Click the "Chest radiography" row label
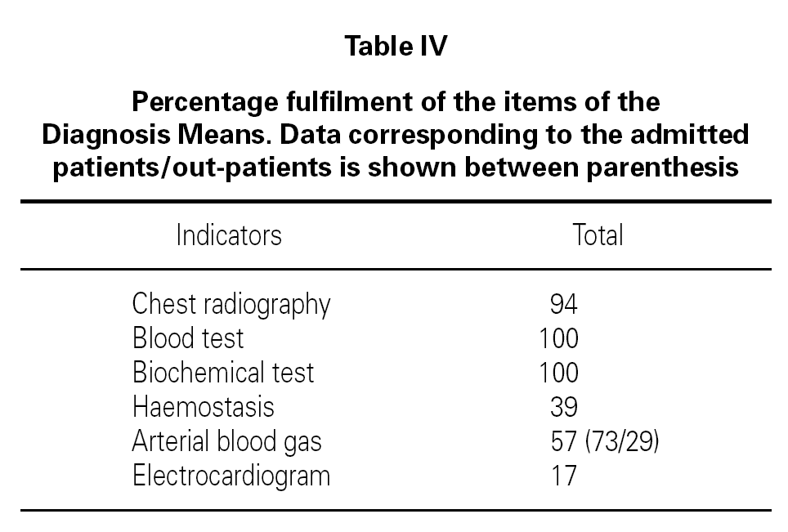The width and height of the screenshot is (788, 532). 231,304
